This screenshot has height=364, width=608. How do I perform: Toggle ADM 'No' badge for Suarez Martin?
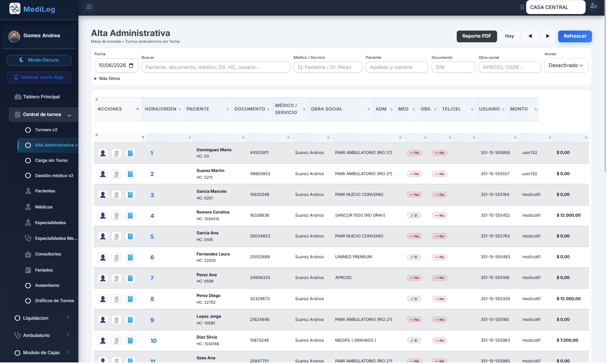coord(414,174)
